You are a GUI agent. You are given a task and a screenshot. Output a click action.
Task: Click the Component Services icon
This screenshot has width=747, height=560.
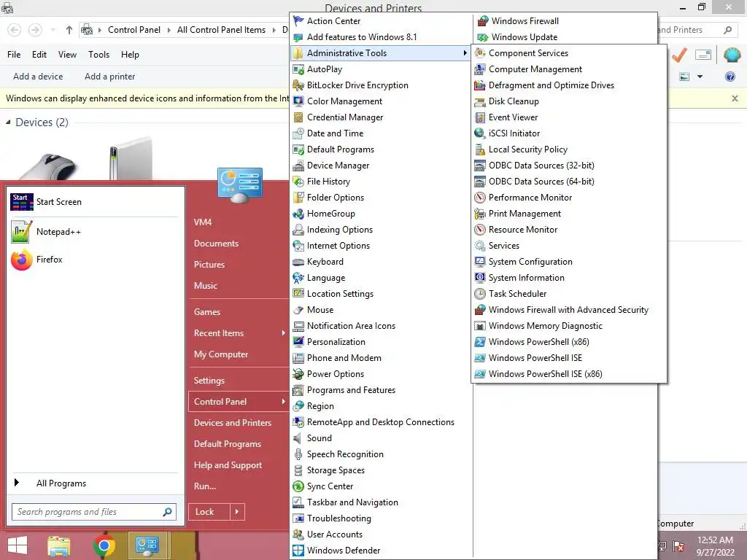(x=480, y=52)
